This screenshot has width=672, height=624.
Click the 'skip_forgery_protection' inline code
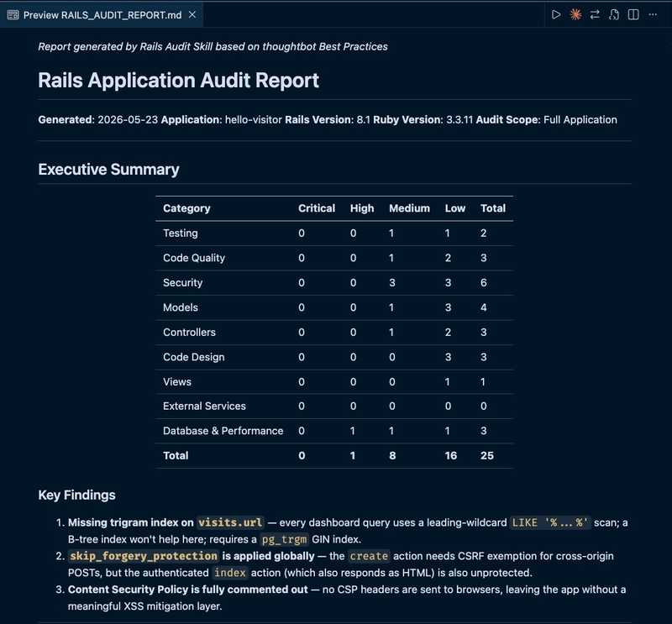click(x=143, y=556)
